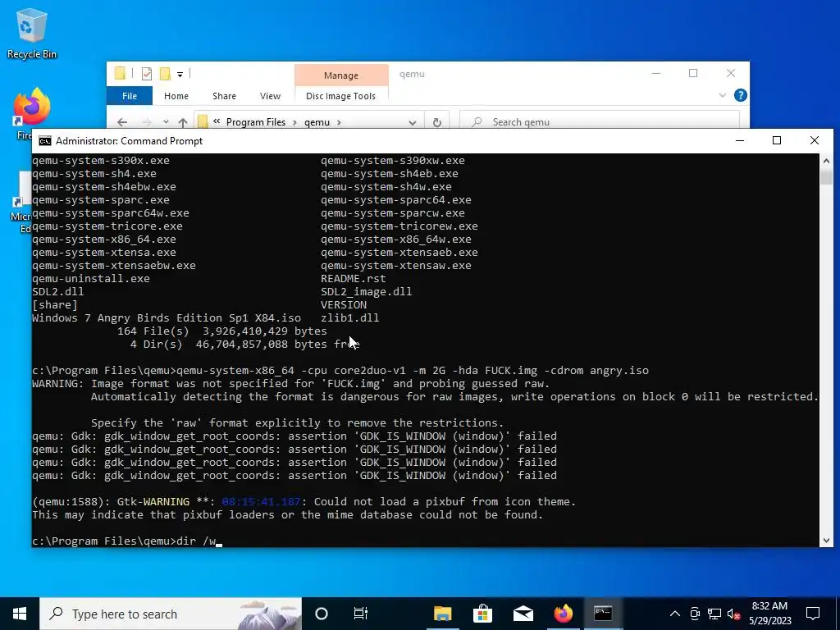840x630 pixels.
Task: Expand the Explorer ribbon with the chevron
Action: point(722,95)
